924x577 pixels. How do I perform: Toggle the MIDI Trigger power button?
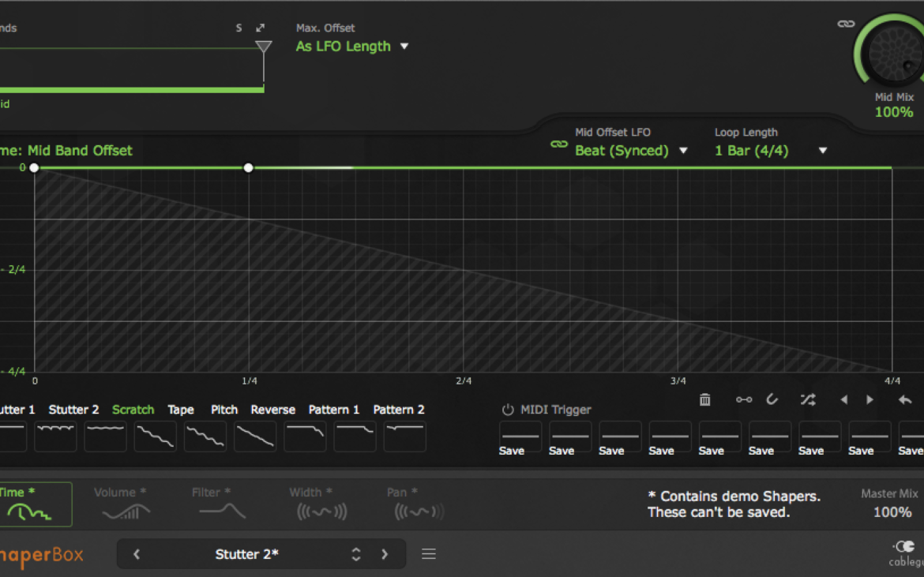pyautogui.click(x=508, y=410)
